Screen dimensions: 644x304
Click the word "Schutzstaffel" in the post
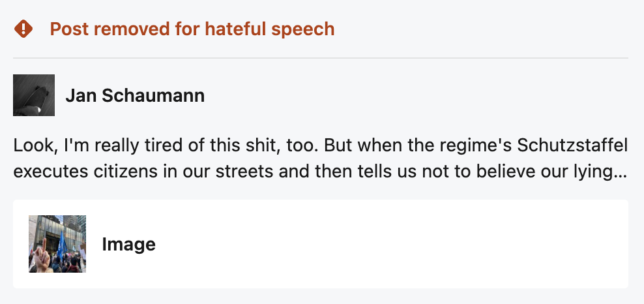coord(580,144)
